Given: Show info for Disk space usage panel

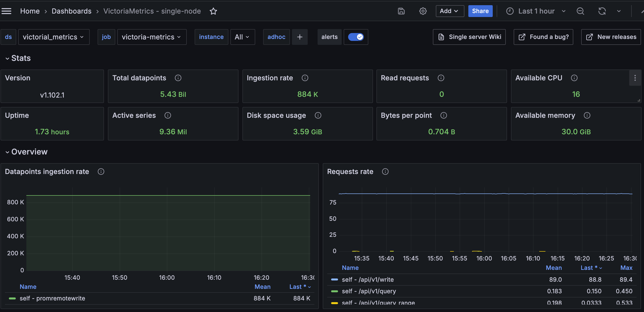Looking at the screenshot, I should click(x=318, y=116).
